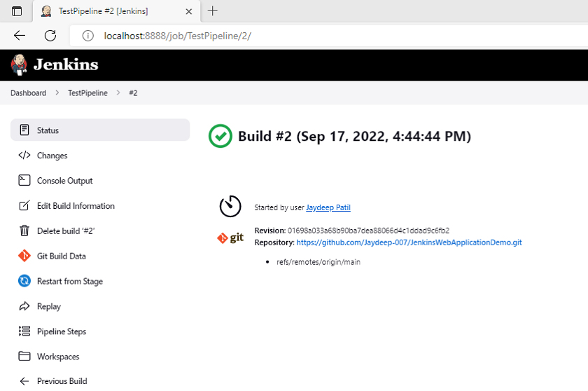This screenshot has height=391, width=588.
Task: Click the build timer clock icon
Action: 230,206
